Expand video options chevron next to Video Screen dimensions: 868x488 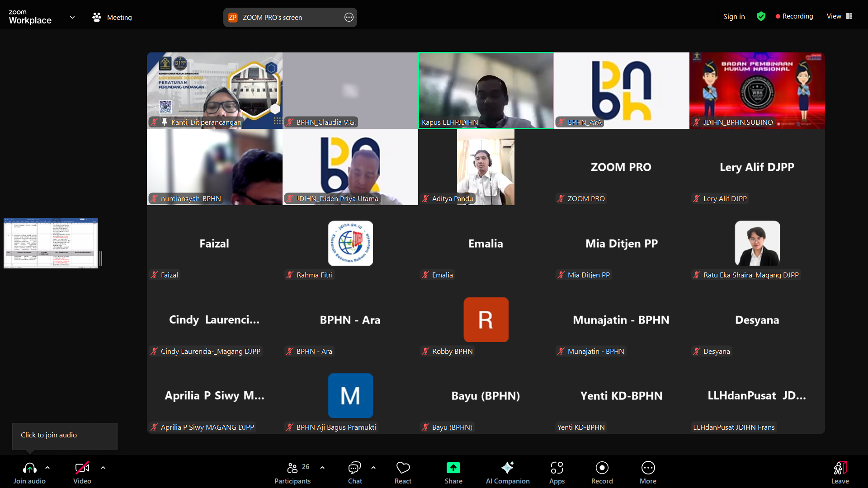(103, 468)
